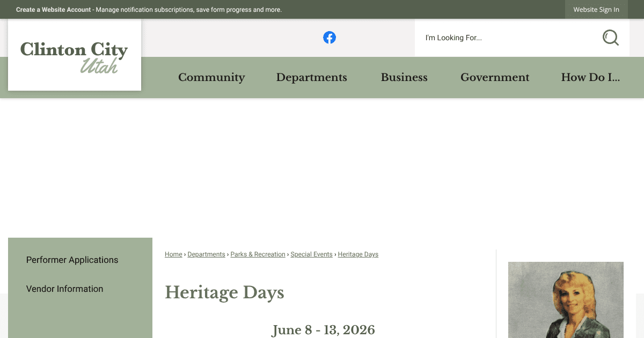Screen dimensions: 644x338
Task: Open the Departments menu
Action: tap(312, 77)
